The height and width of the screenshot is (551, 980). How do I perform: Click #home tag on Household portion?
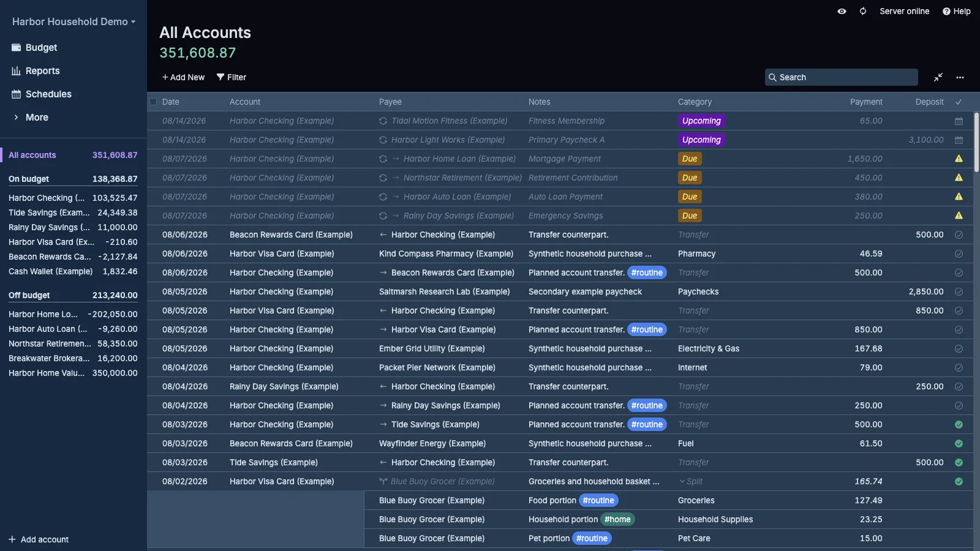coord(617,519)
